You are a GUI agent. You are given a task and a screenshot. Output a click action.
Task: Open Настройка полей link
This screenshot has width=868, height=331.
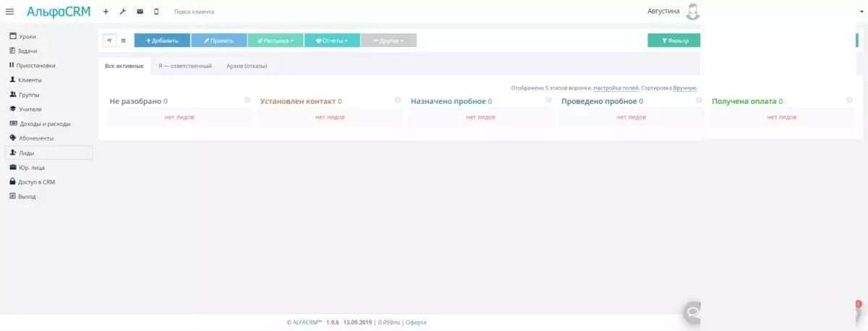pyautogui.click(x=616, y=87)
